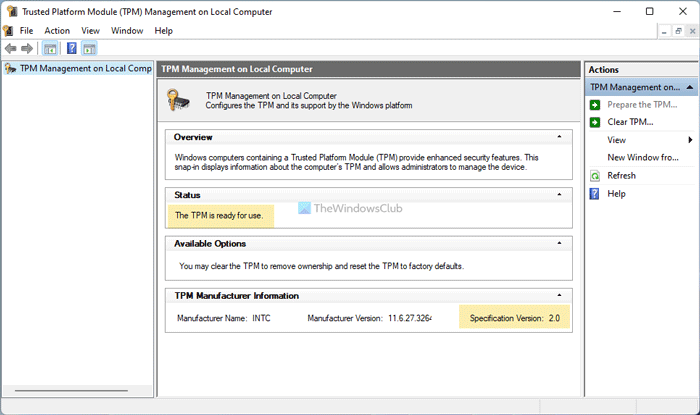Image resolution: width=700 pixels, height=415 pixels.
Task: Click the green Clear TPM icon
Action: pos(595,122)
